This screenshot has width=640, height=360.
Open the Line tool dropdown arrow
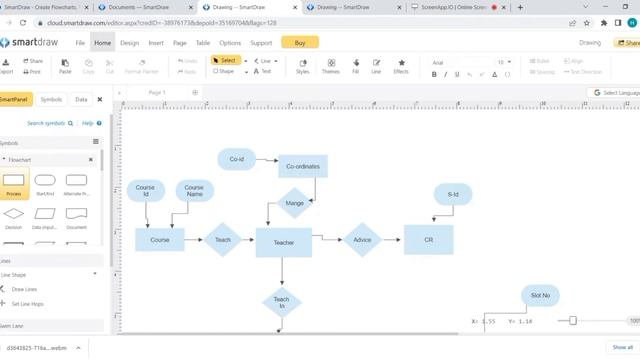click(x=276, y=61)
